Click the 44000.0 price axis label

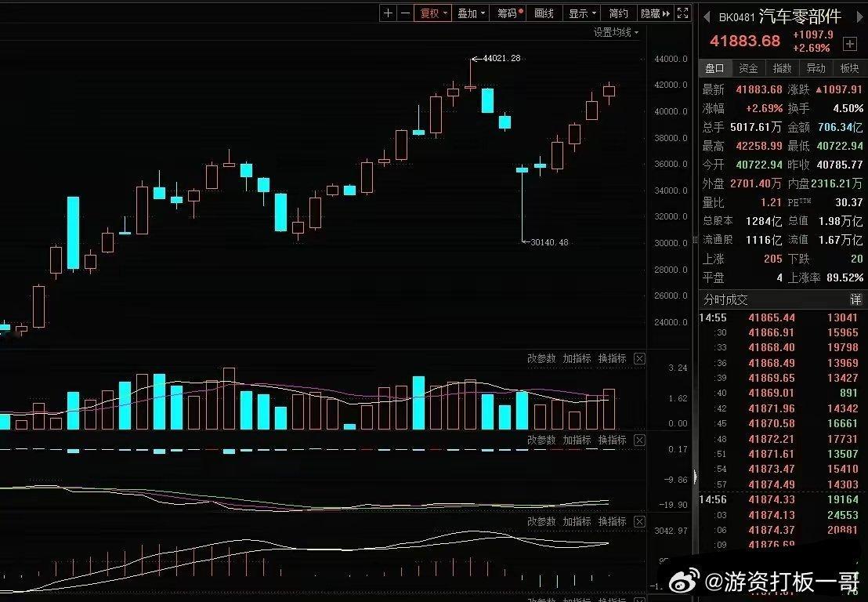point(671,59)
